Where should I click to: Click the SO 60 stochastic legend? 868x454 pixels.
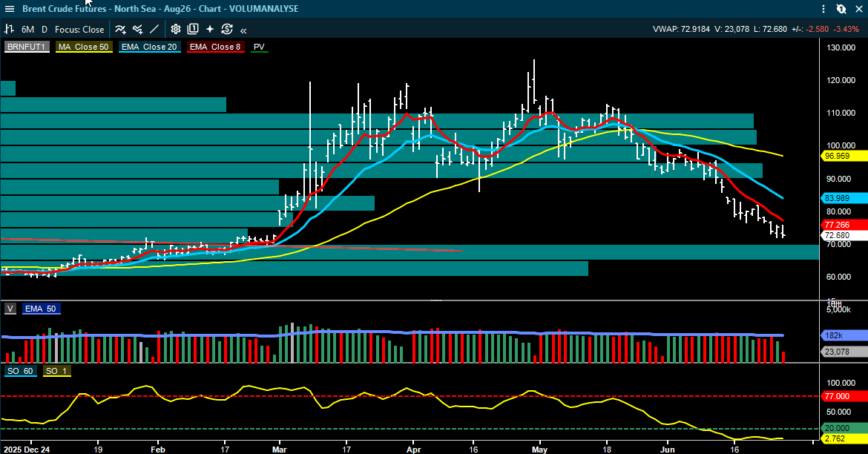[x=21, y=371]
